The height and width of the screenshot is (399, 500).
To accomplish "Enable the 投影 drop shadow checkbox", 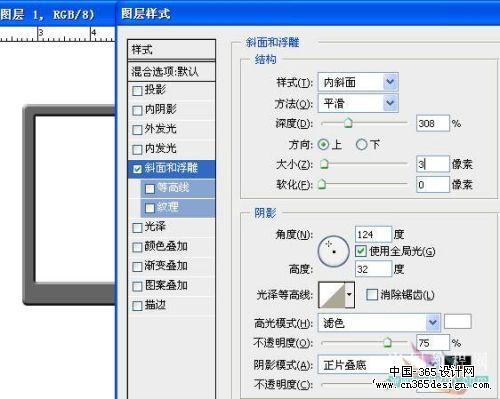I will pyautogui.click(x=137, y=91).
